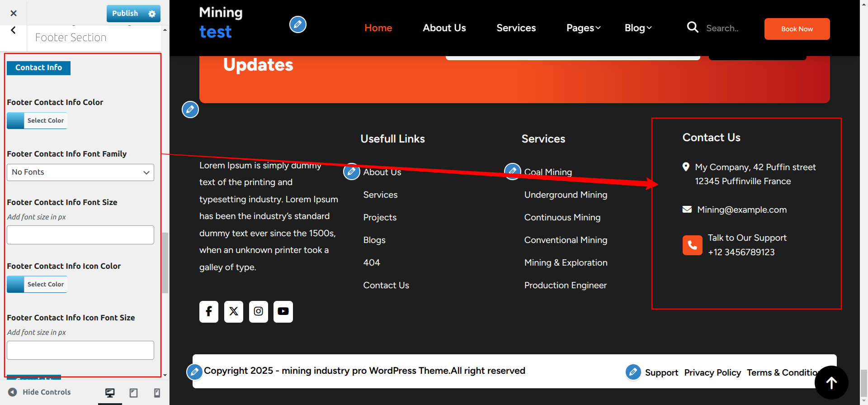Expand the Pages menu dropdown
The image size is (868, 405).
point(583,28)
